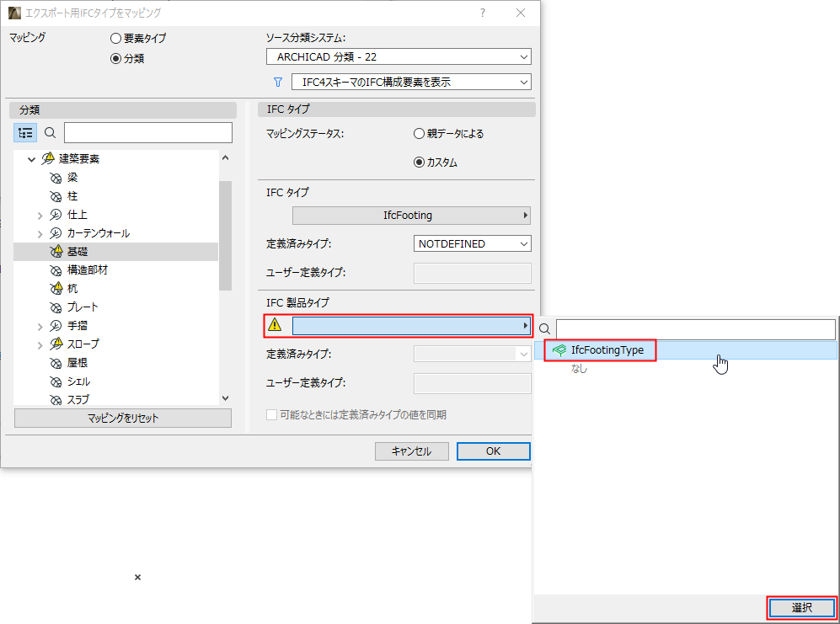Image resolution: width=840 pixels, height=624 pixels.
Task: Select the 分類 mapping radio button
Action: tap(115, 58)
